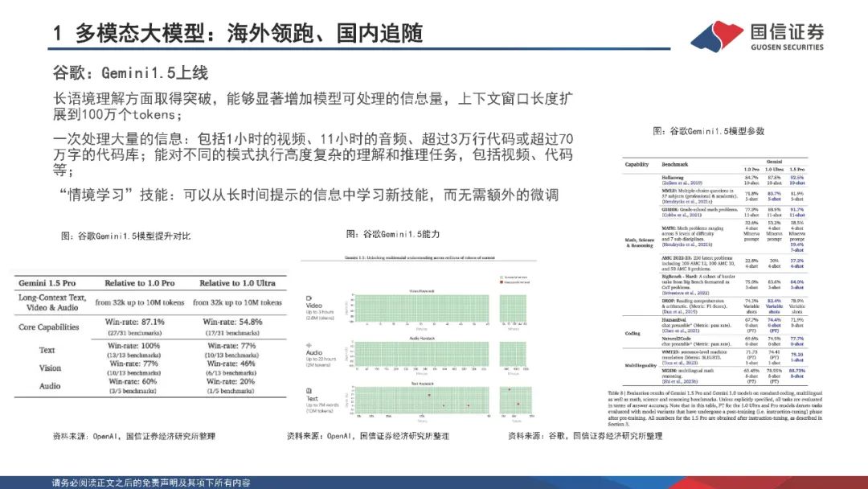Select the Audio Haystack main heatmap

(422, 353)
